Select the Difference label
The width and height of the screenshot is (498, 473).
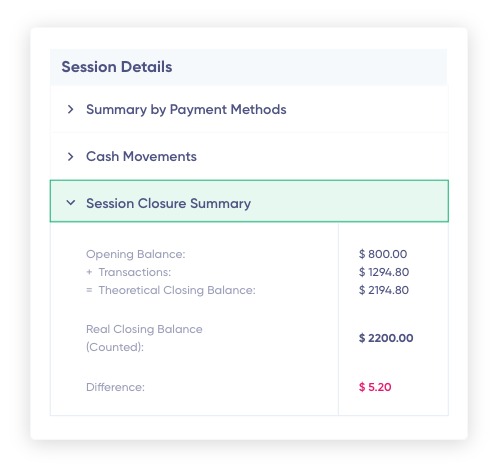tap(115, 387)
